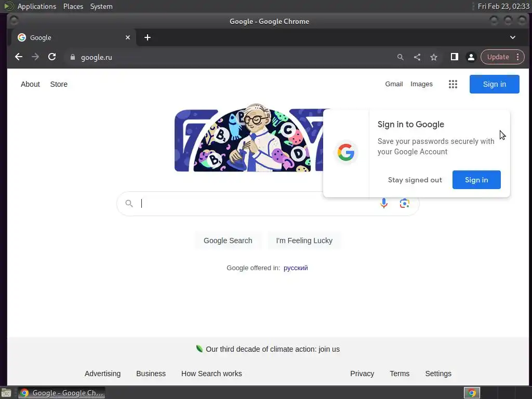Image resolution: width=532 pixels, height=399 pixels.
Task: Open the Applications menu
Action: pos(37,6)
